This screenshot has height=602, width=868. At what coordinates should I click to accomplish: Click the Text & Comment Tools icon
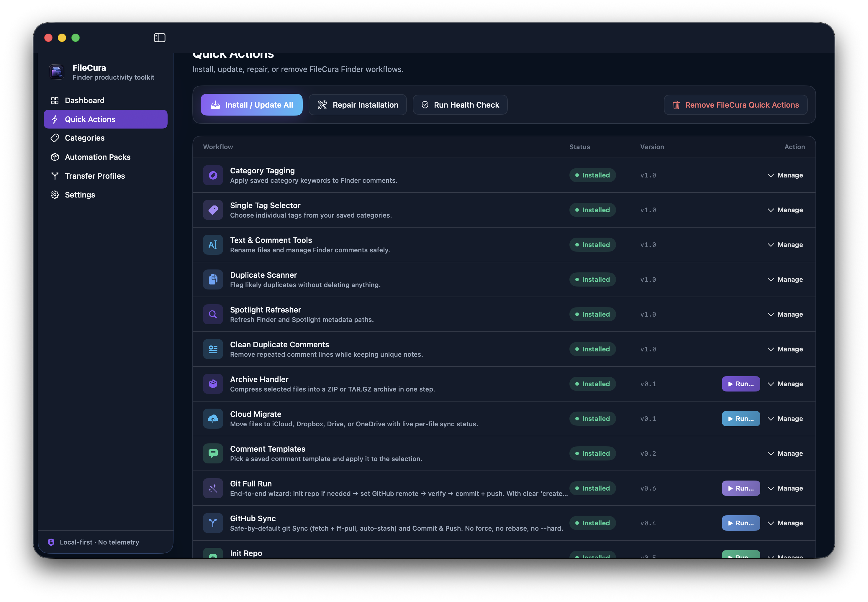click(213, 245)
